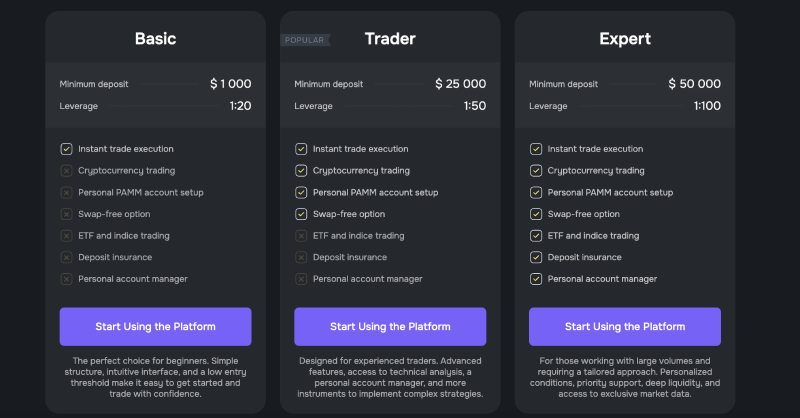Screen dimensions: 800x418
Task: Click Basic plan's Start Using the Platform button
Action: (155, 326)
